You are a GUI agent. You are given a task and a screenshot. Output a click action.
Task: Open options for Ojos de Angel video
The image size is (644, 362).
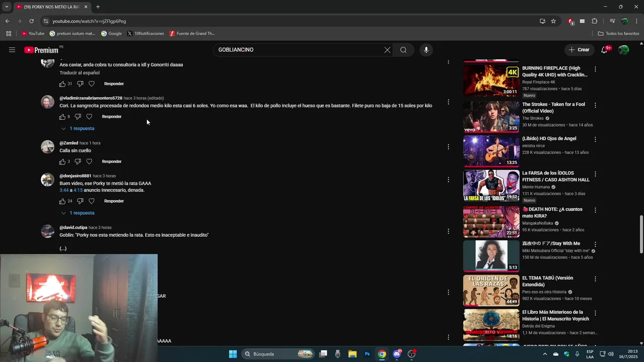tap(595, 139)
